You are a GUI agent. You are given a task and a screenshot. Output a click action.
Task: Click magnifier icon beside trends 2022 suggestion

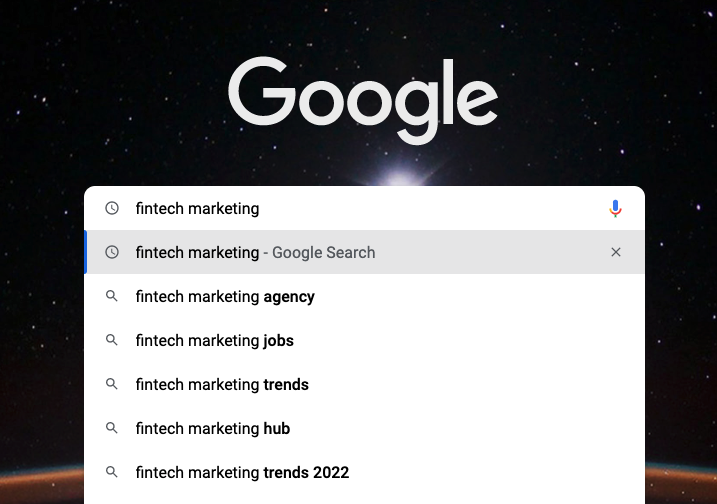112,472
